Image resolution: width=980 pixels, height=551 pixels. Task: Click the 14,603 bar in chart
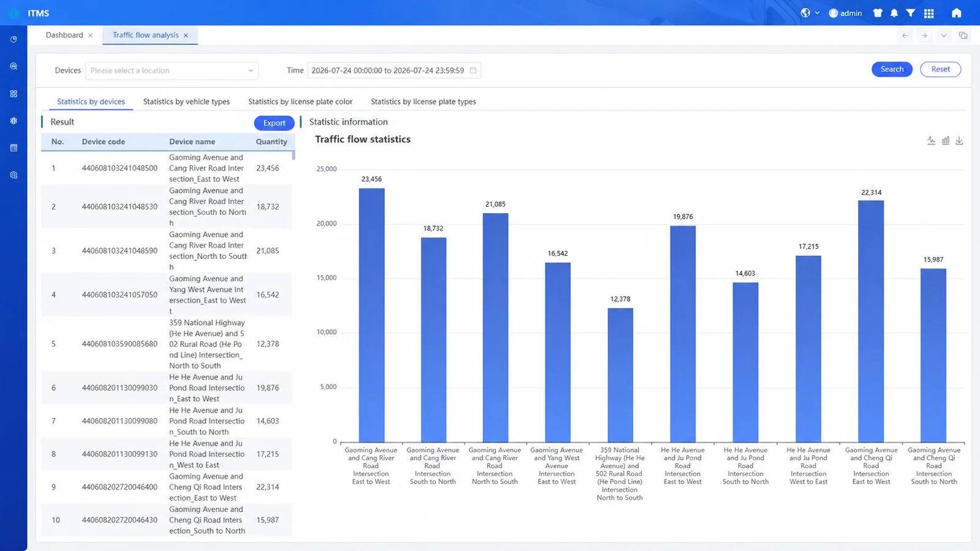point(745,362)
